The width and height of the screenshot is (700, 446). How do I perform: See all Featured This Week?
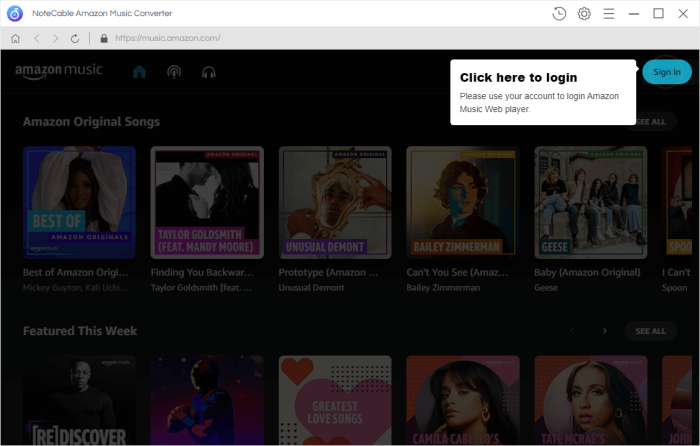[x=650, y=331]
